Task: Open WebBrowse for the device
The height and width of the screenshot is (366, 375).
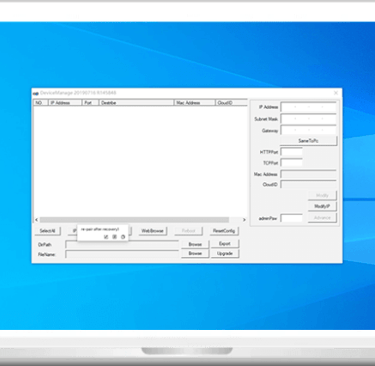Action: [152, 231]
